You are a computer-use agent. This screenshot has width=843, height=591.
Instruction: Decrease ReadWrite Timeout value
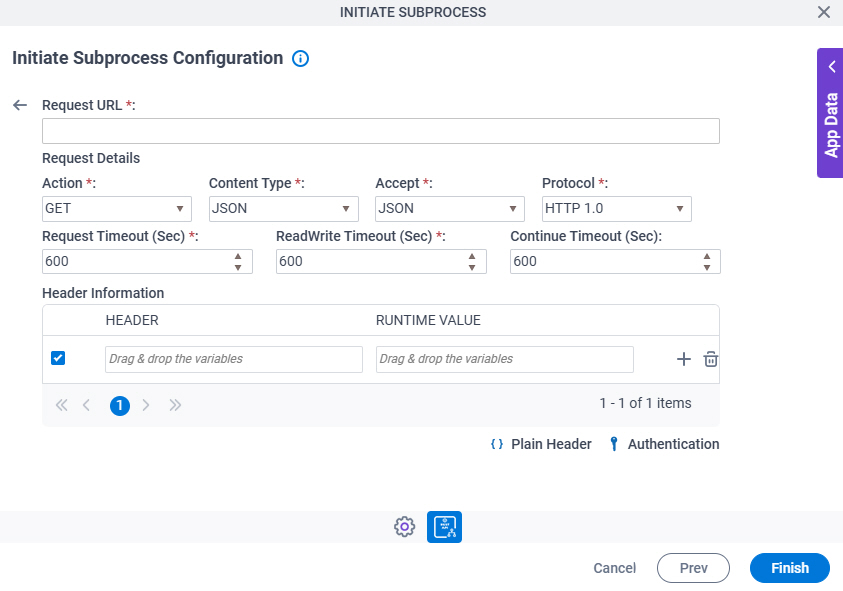coord(472,267)
